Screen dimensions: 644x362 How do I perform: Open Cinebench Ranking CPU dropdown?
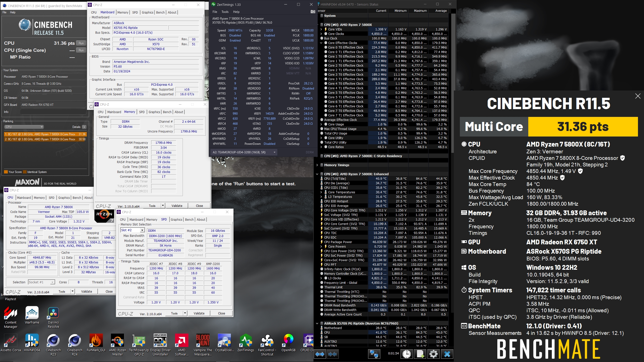[x=24, y=127]
